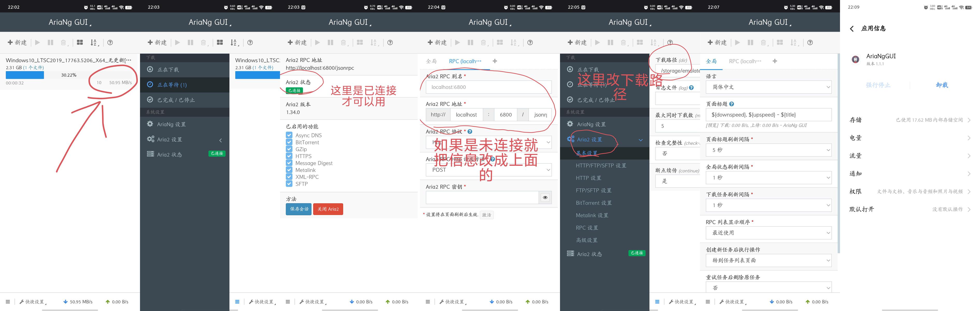Open the POST request method dropdown
The image size is (980, 311).
tap(488, 170)
